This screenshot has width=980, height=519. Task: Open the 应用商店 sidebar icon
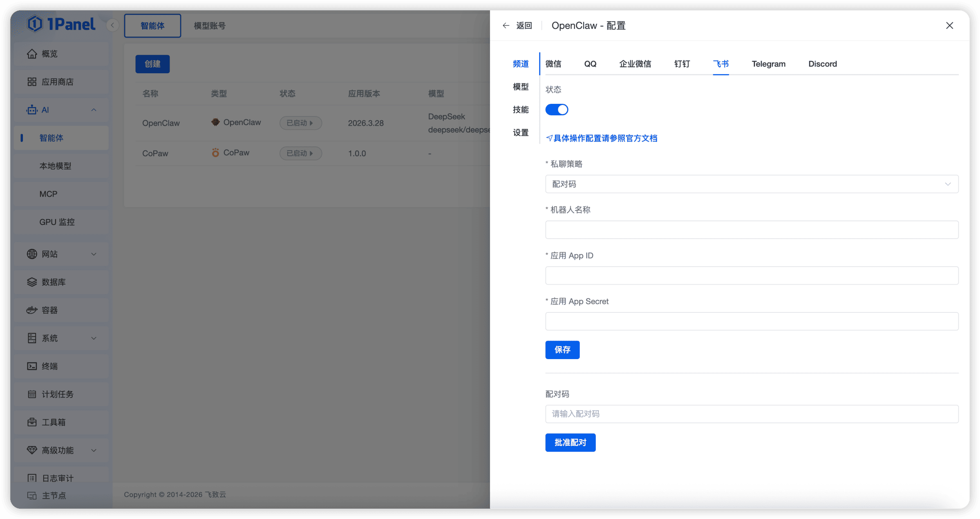point(32,81)
